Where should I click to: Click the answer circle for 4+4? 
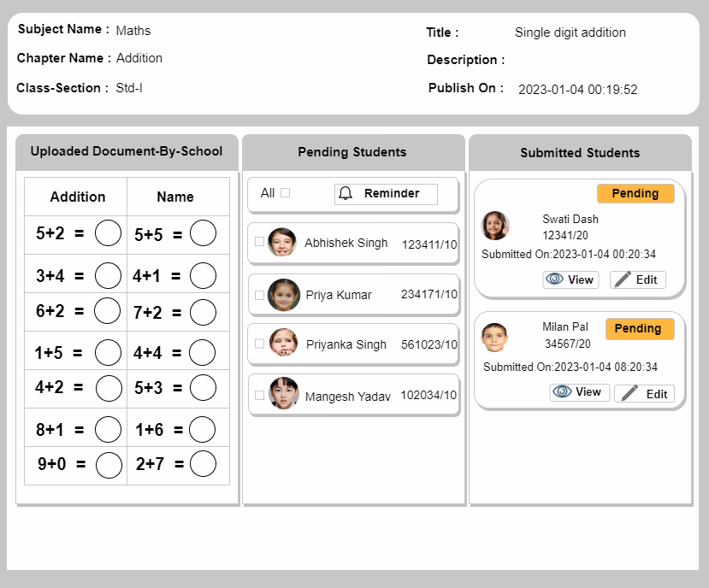pos(202,352)
